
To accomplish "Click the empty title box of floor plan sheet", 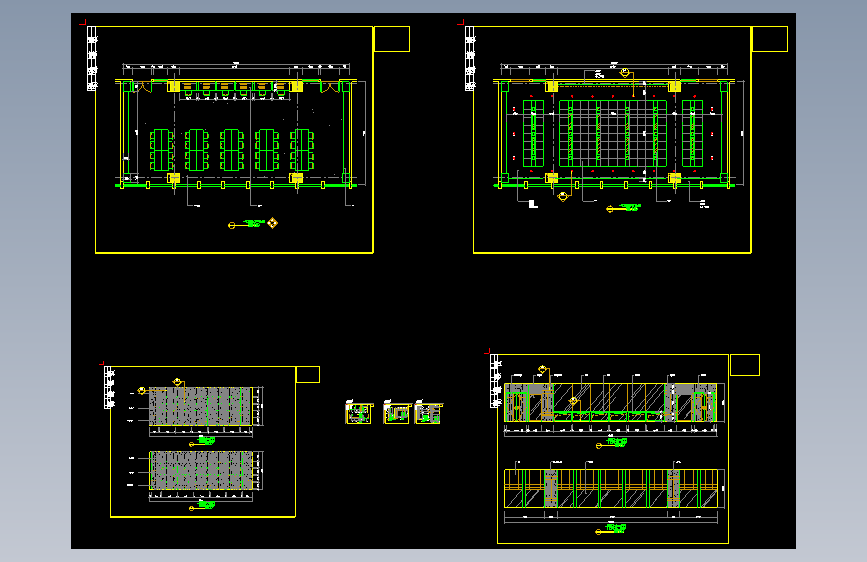I will [x=391, y=39].
